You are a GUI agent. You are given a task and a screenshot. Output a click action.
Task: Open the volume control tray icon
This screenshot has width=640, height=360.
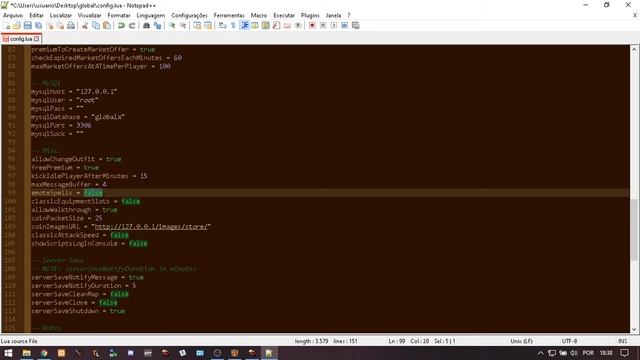[x=574, y=353]
